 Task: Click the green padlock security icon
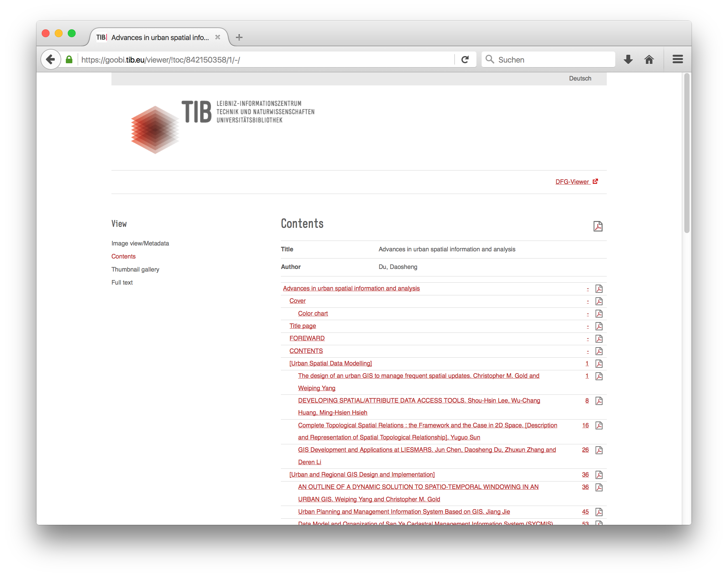(x=69, y=59)
